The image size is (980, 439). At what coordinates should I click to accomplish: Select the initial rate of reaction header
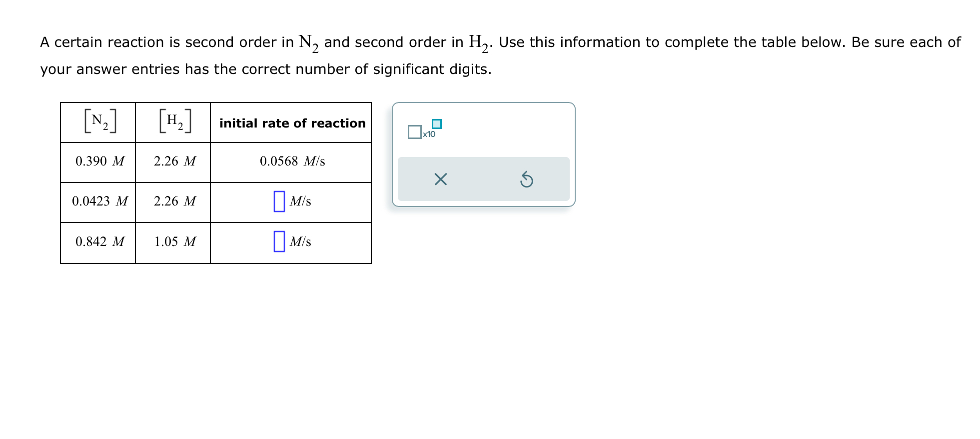coord(291,123)
